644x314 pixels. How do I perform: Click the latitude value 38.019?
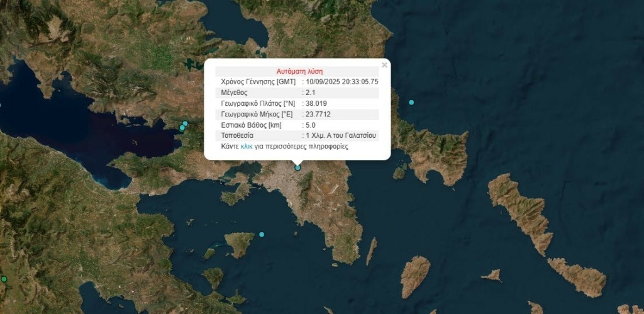tap(316, 103)
